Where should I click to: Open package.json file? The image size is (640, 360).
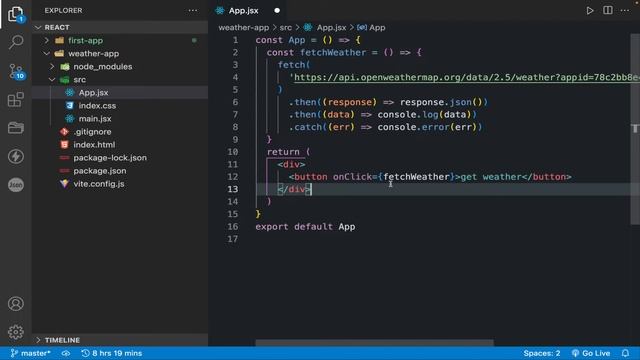coord(120,171)
